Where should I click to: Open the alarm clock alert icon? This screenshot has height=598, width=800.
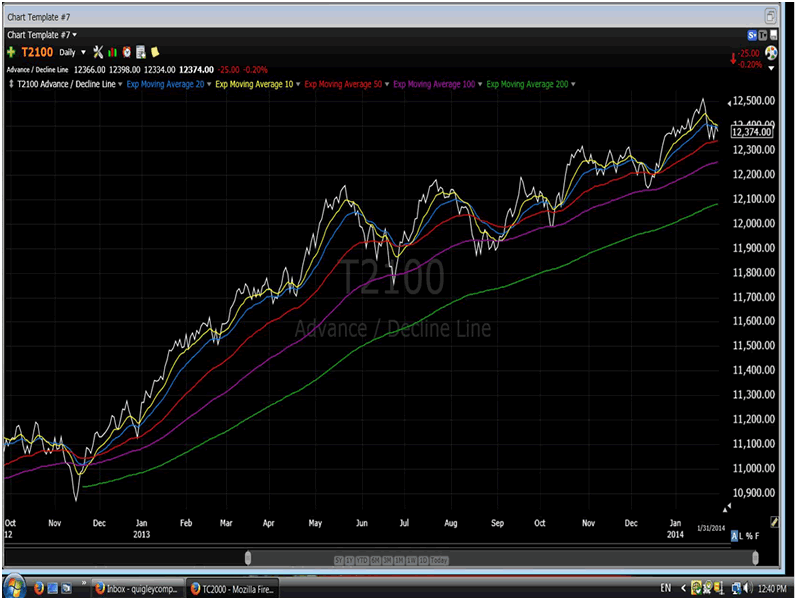coord(127,51)
